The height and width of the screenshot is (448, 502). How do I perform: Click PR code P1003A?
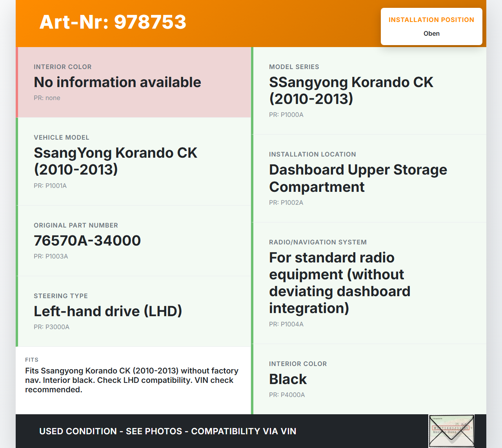point(51,256)
